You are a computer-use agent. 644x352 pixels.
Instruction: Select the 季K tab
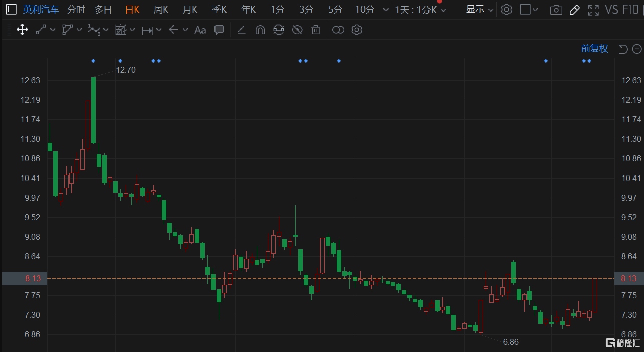coord(219,9)
